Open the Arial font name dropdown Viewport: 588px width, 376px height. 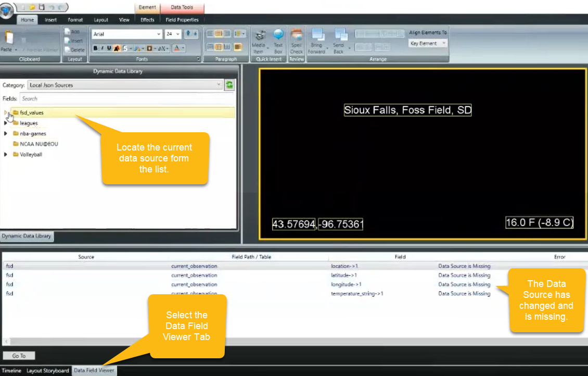tap(159, 34)
